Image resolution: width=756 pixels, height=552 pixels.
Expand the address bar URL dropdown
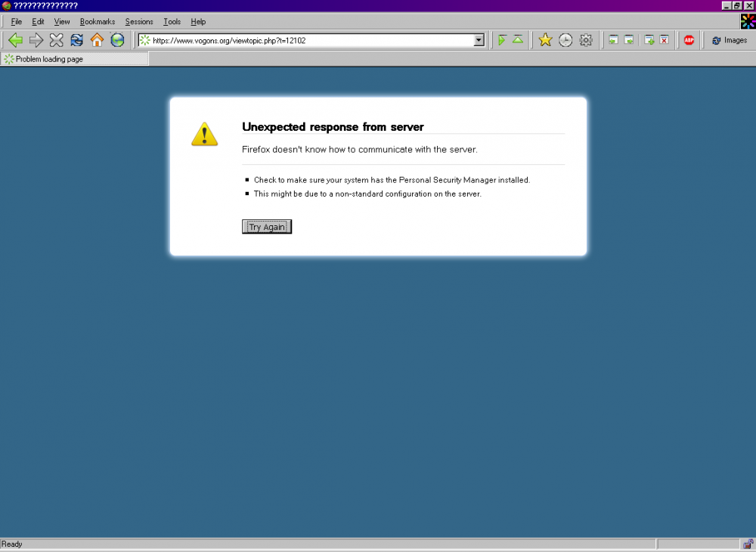(479, 40)
